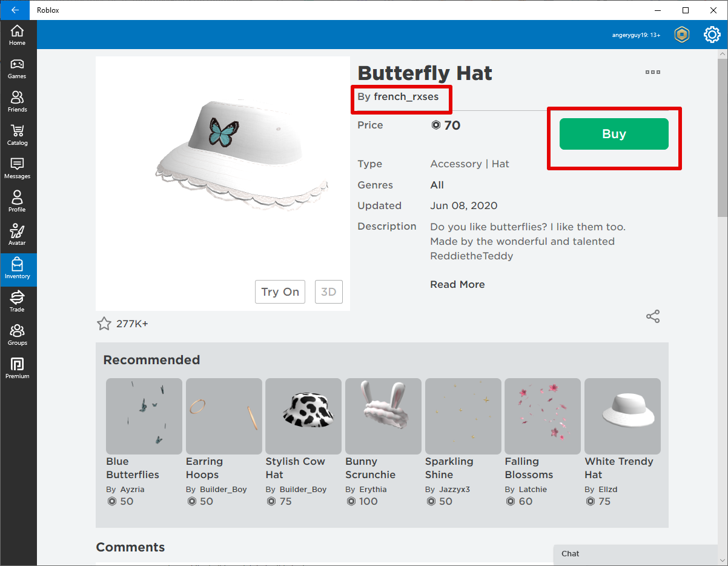Open the Premium page

pyautogui.click(x=18, y=368)
